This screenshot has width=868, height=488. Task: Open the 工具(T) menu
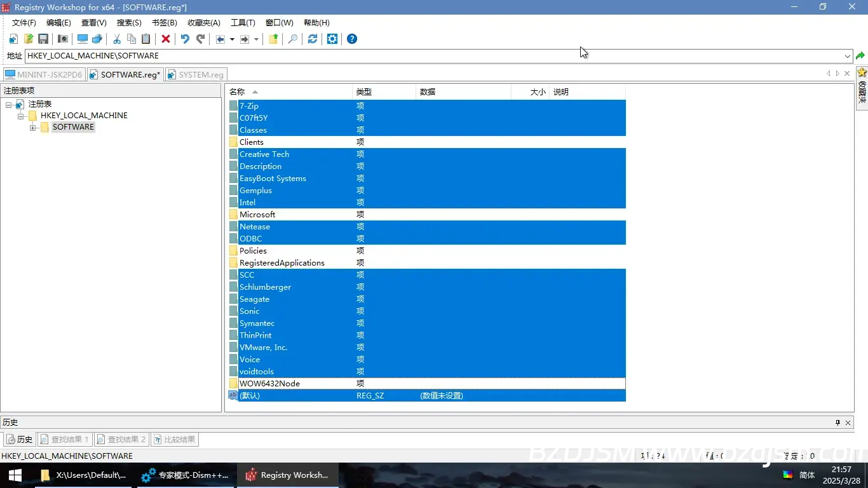pos(243,23)
